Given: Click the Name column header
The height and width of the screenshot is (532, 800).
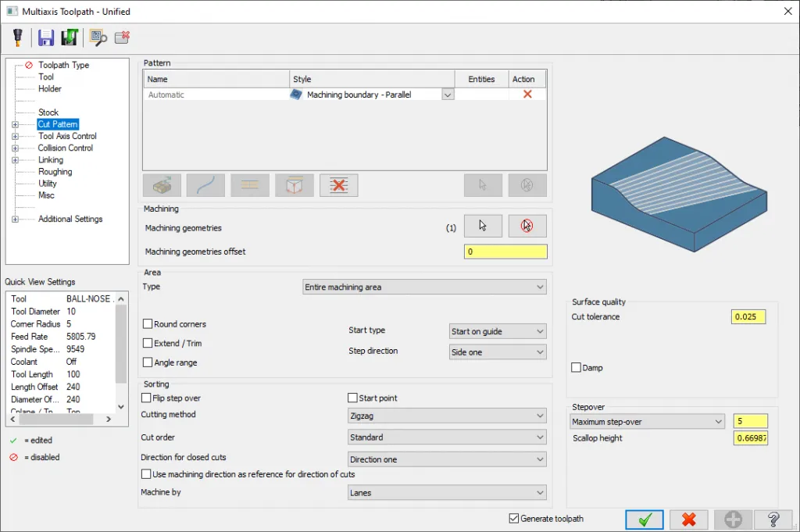Looking at the screenshot, I should (x=216, y=79).
